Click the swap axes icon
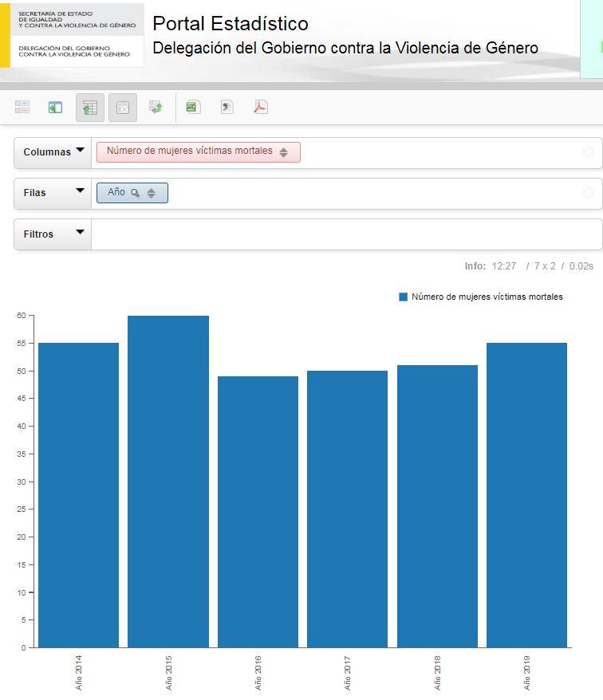 click(x=156, y=108)
